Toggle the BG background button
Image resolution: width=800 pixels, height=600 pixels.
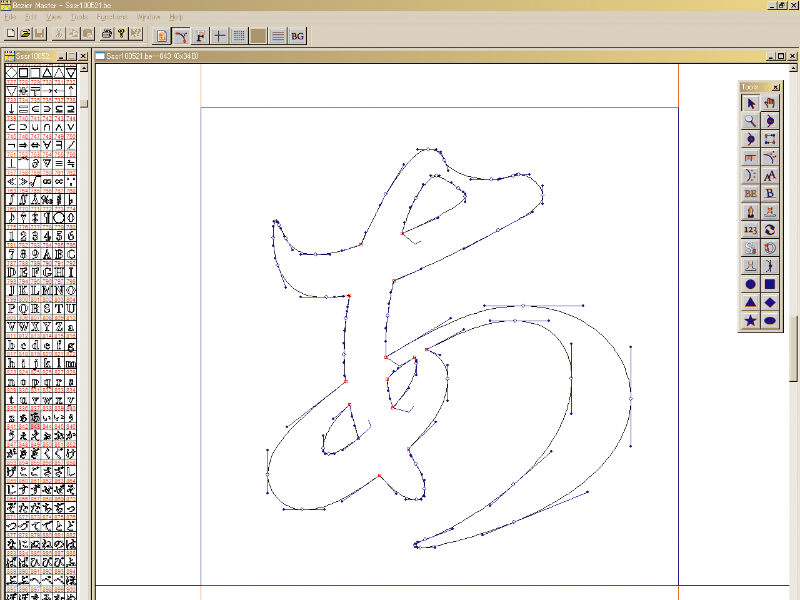coord(297,36)
